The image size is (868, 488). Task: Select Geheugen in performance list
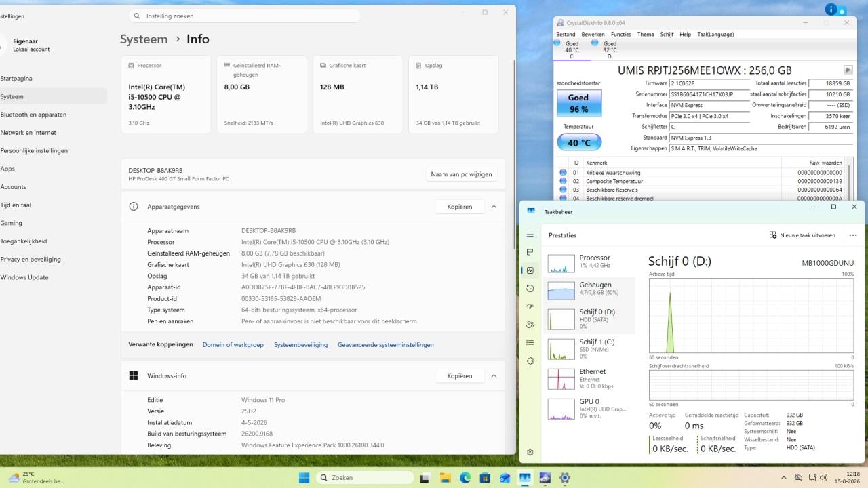coord(589,289)
